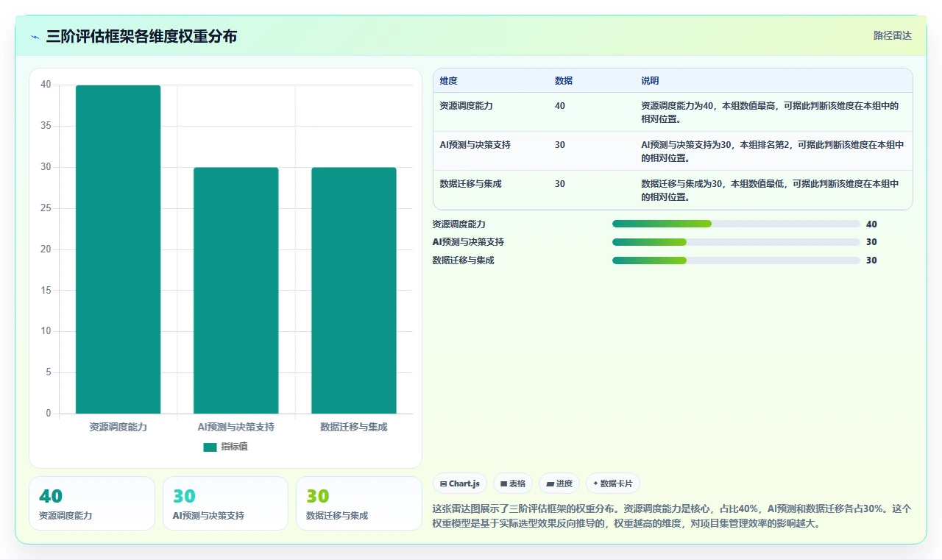
Task: Select the Chart.js chip
Action: pos(460,483)
